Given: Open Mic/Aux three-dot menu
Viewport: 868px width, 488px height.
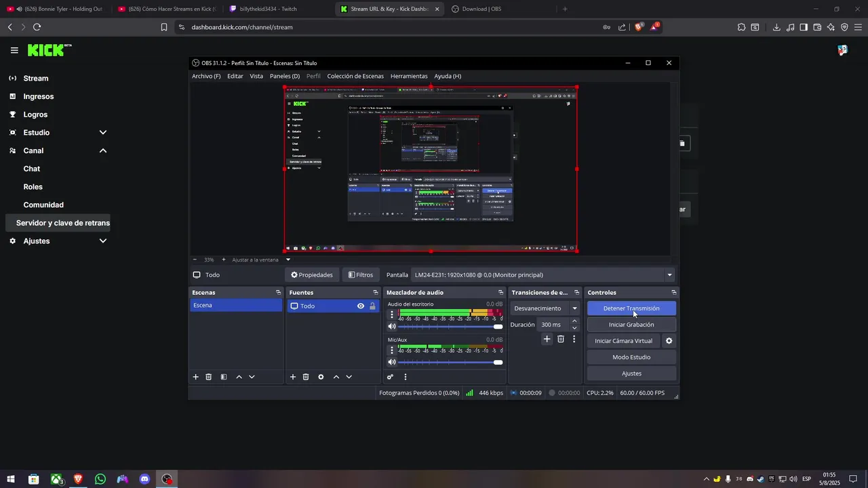Looking at the screenshot, I should [x=391, y=350].
